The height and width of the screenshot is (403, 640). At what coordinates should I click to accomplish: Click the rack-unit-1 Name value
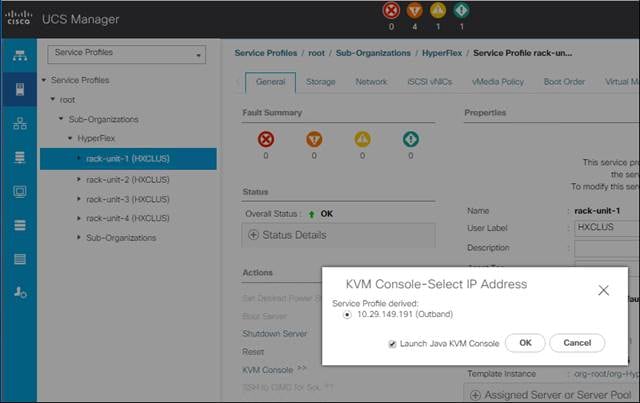[x=597, y=211]
